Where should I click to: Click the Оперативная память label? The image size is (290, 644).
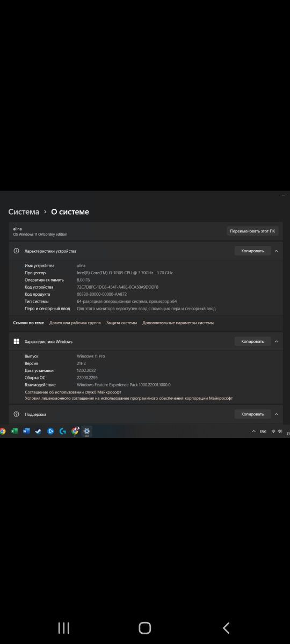(44, 280)
